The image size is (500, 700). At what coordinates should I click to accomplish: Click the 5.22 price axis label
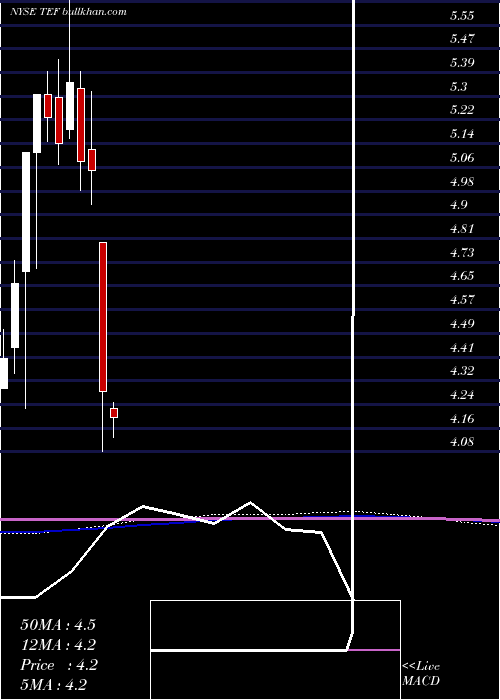tap(462, 110)
